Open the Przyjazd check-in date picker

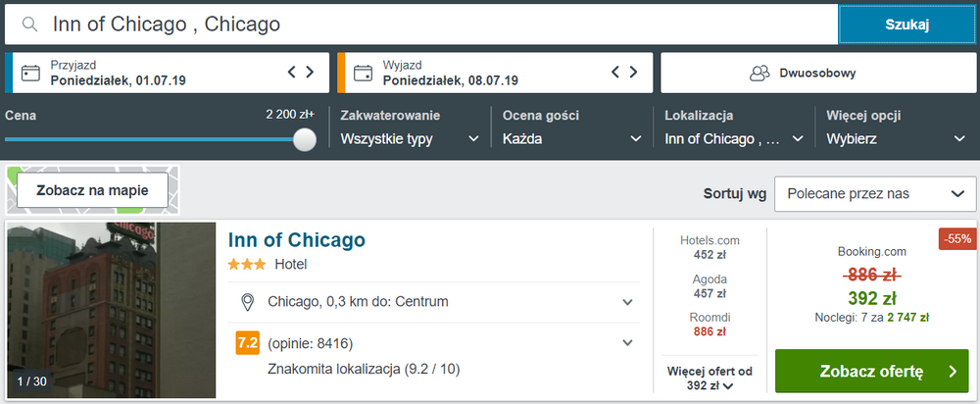[x=167, y=73]
